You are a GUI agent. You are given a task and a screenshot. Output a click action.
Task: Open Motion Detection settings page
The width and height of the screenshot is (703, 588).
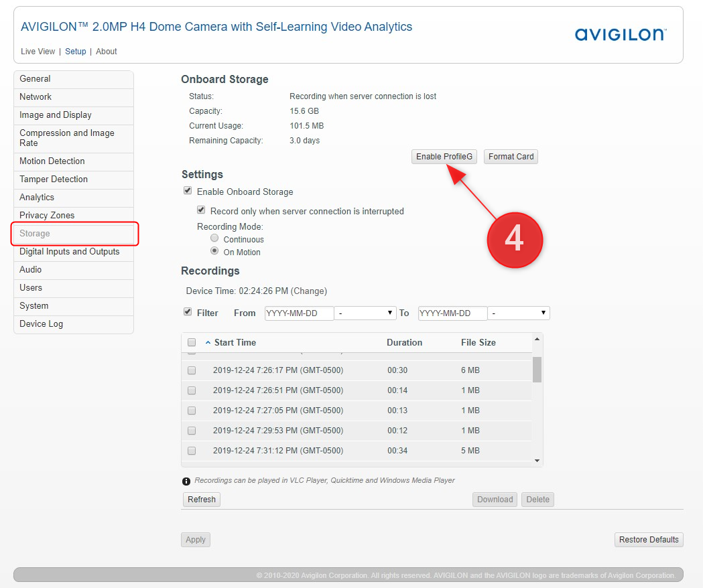point(52,161)
